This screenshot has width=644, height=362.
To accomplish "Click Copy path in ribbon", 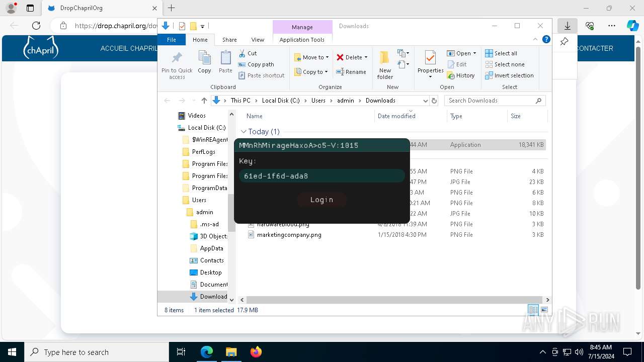I will pyautogui.click(x=256, y=64).
